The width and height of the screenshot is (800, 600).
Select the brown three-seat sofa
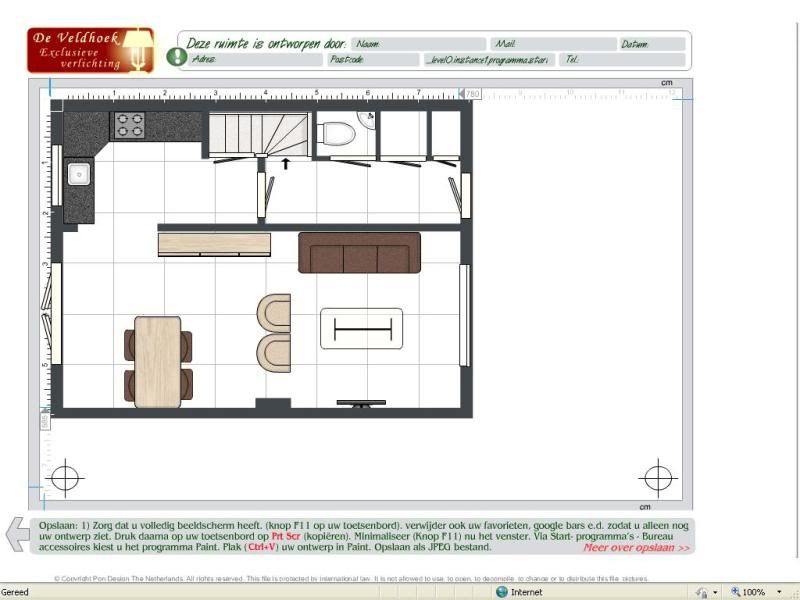(359, 253)
